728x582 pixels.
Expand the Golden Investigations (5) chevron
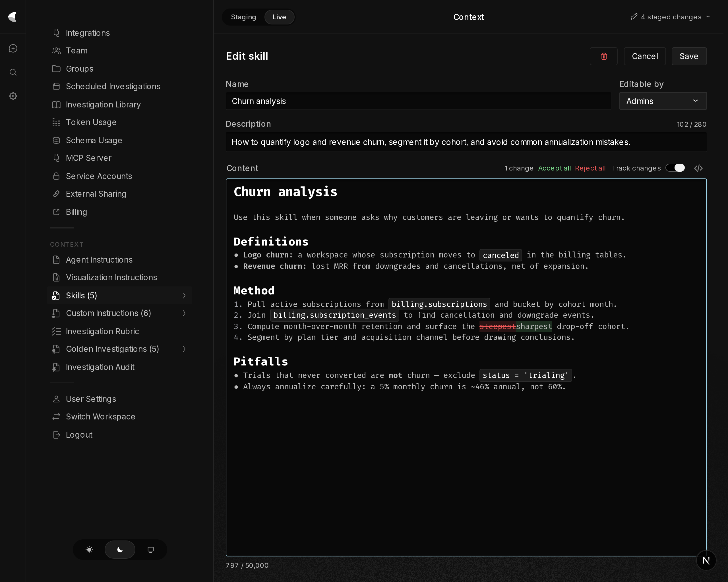(184, 349)
